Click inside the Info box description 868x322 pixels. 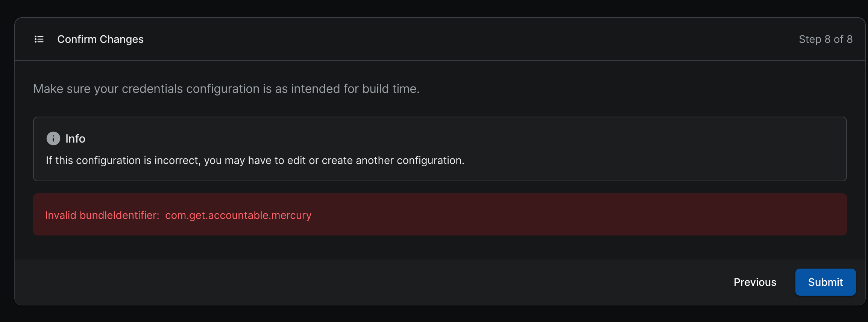[x=255, y=160]
